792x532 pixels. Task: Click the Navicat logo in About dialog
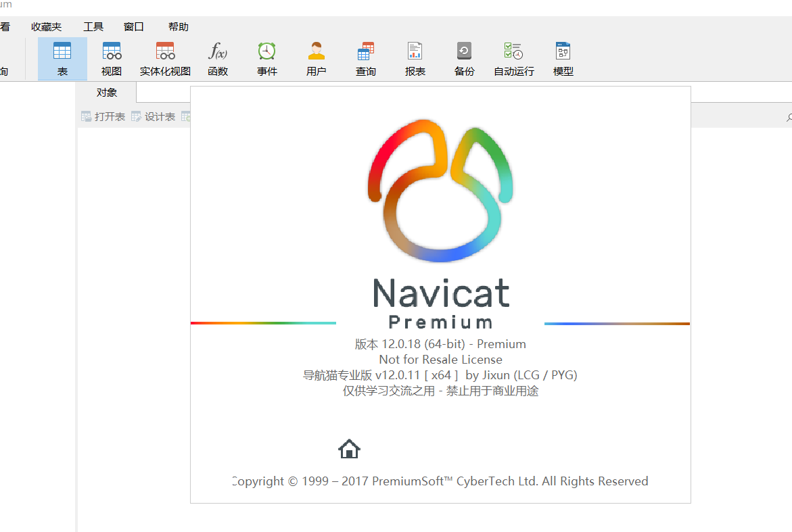tap(440, 190)
